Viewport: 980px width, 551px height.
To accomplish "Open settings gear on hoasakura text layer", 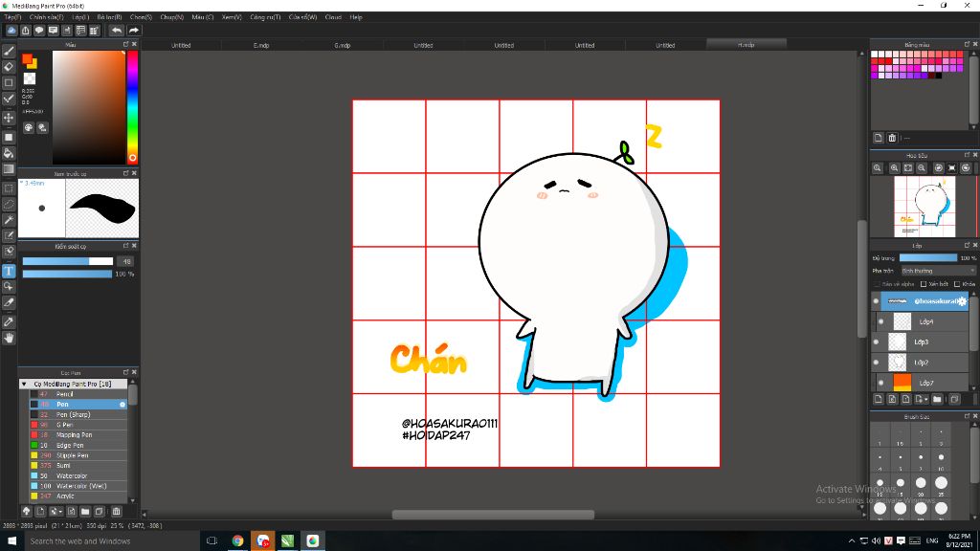I will [x=960, y=301].
